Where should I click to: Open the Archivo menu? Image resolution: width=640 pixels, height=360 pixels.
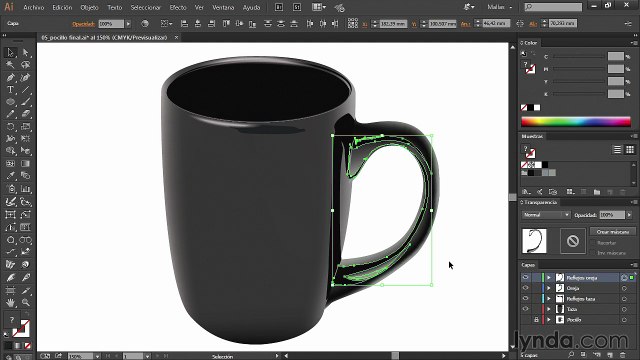(33, 7)
